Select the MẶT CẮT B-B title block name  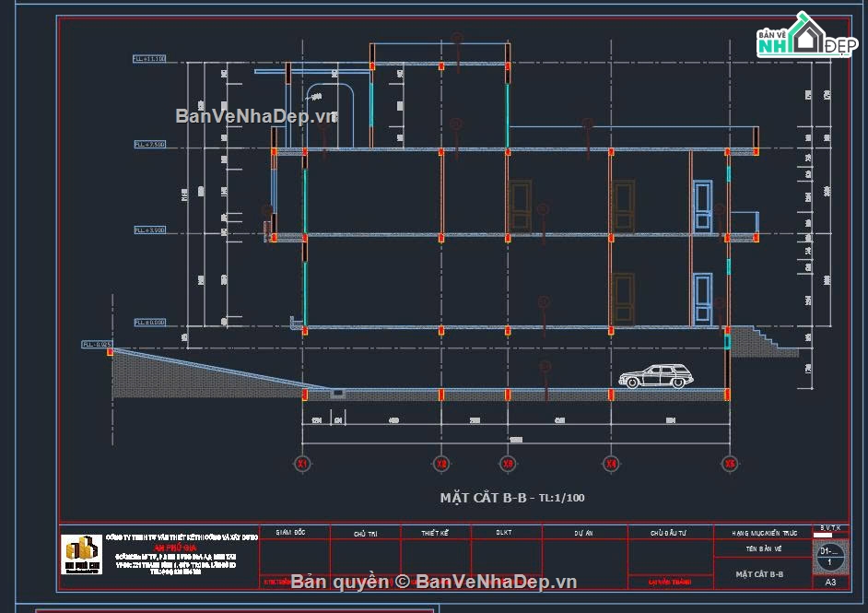pos(759,574)
